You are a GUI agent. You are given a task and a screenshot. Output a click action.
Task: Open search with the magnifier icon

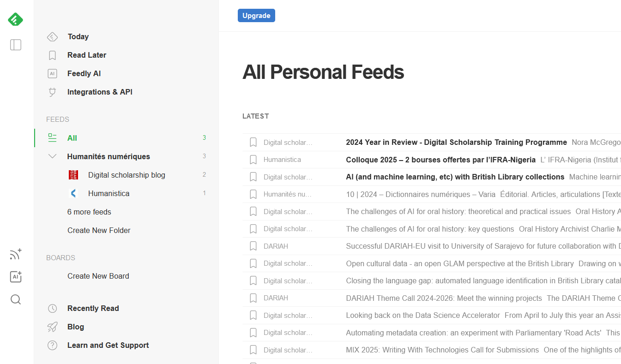click(x=16, y=300)
